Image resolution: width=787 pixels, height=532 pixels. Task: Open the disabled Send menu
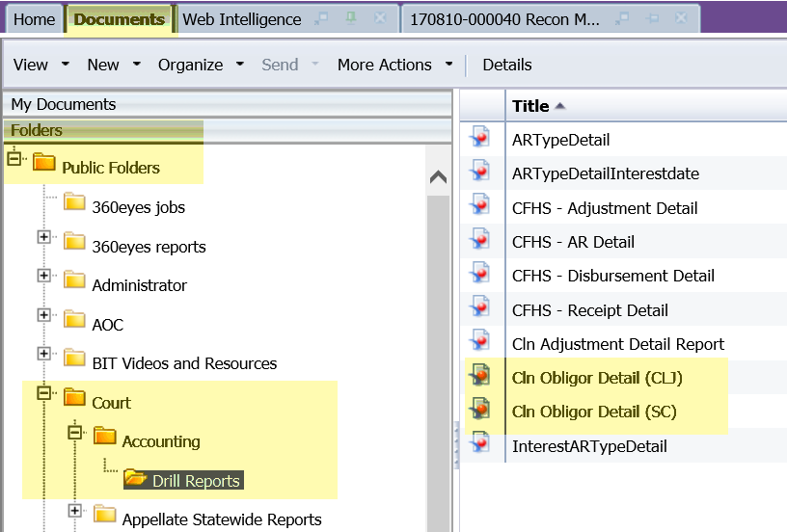(290, 65)
